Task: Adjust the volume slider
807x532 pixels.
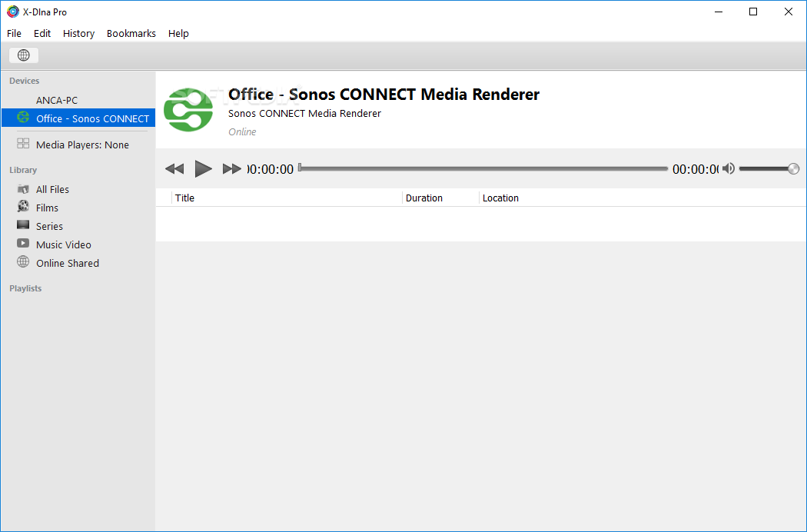Action: [x=769, y=168]
